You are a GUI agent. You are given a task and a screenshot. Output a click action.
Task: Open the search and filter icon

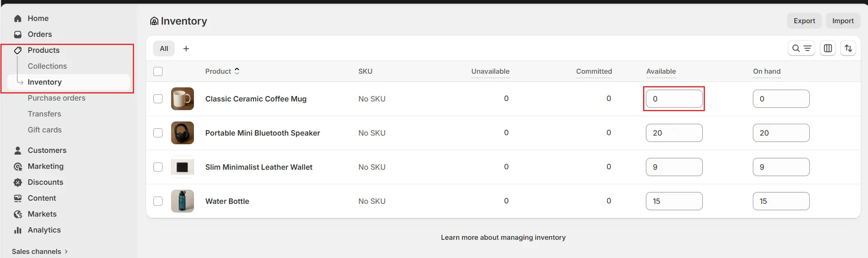pos(801,48)
